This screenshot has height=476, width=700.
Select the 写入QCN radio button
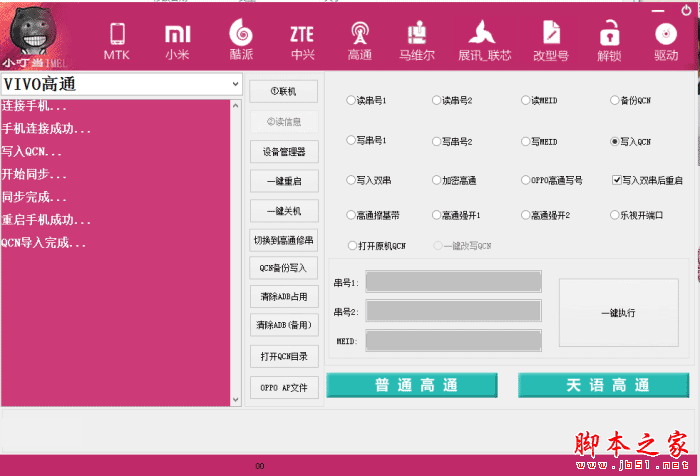614,142
